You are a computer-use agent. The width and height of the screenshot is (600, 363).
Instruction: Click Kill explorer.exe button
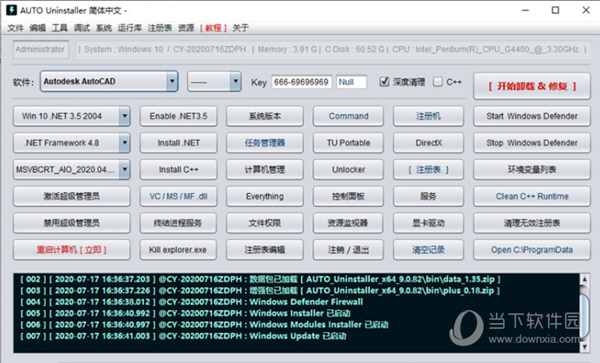click(178, 250)
